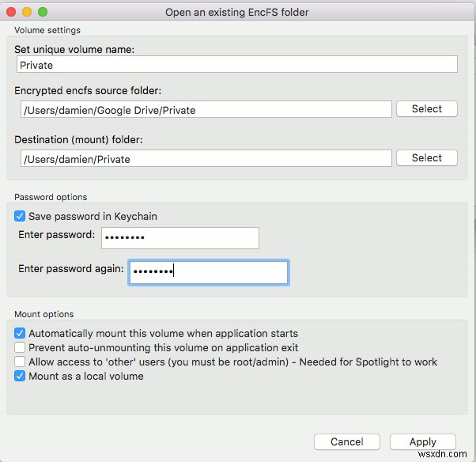Viewport: 476px width, 462px height.
Task: Click the 'Destination (mount) folder:' label
Action: tap(78, 140)
